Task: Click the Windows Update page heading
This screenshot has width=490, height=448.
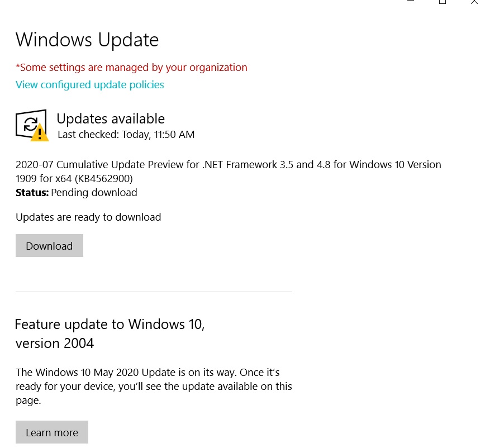Action: (x=87, y=40)
